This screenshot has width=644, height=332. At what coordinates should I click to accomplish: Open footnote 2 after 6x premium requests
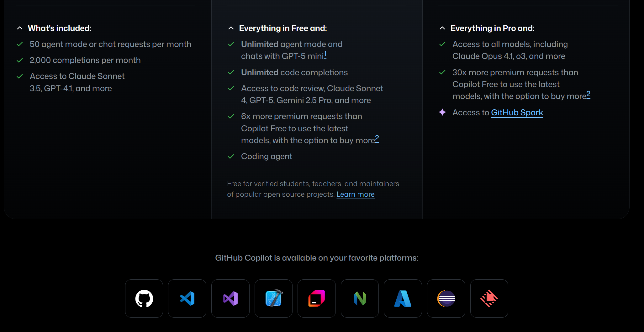377,138
